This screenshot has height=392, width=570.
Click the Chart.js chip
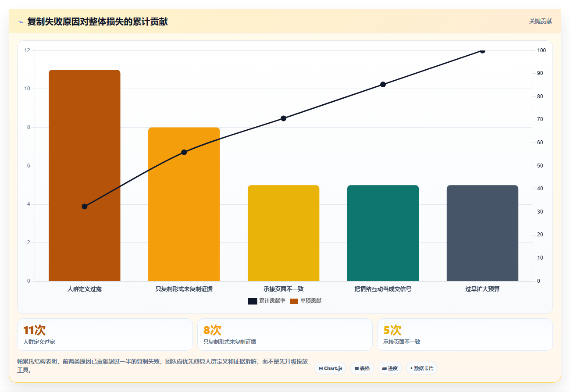[x=331, y=368]
